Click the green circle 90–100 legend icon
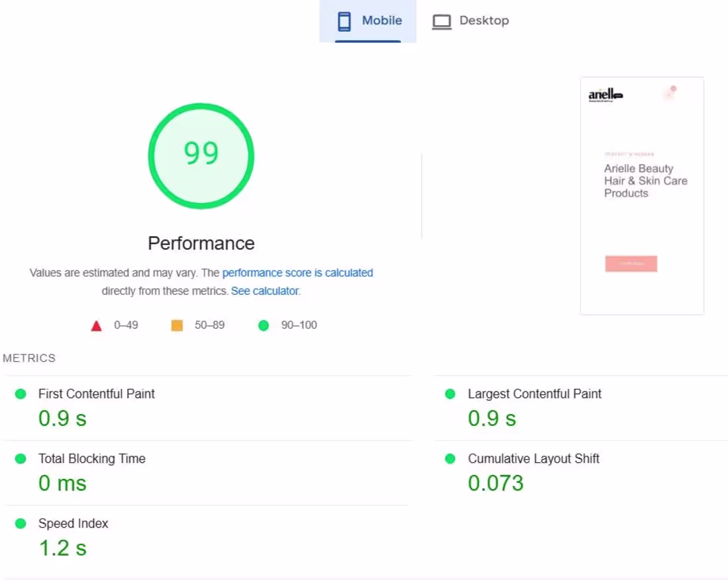728x580 pixels. (263, 326)
